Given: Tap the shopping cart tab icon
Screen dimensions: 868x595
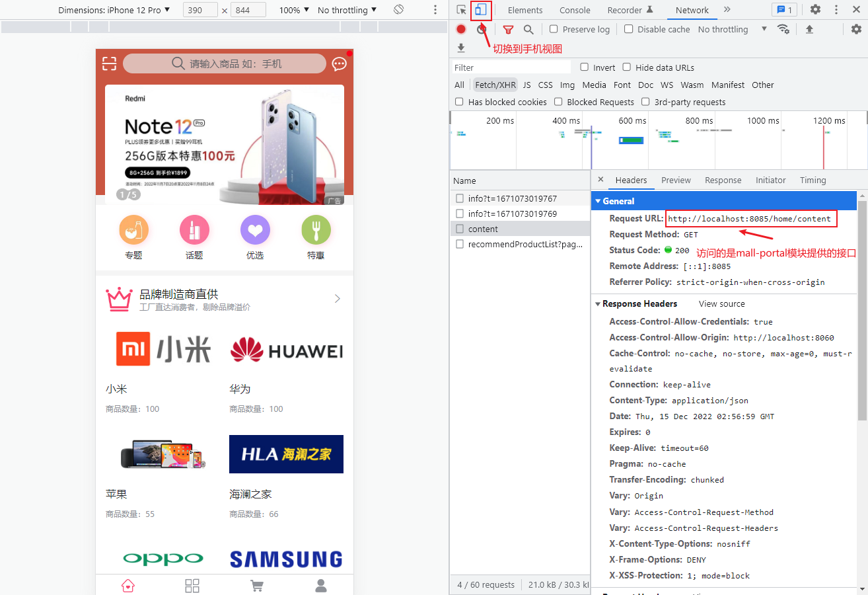Looking at the screenshot, I should pyautogui.click(x=257, y=586).
